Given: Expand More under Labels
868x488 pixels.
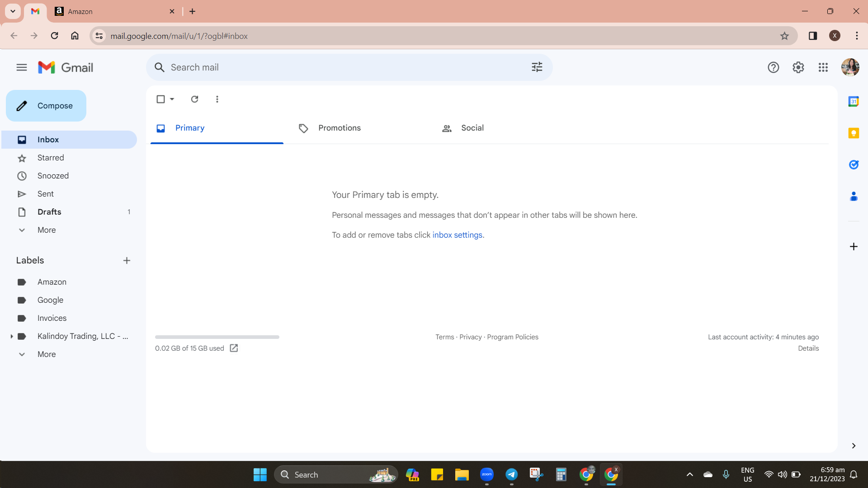Looking at the screenshot, I should pos(47,354).
